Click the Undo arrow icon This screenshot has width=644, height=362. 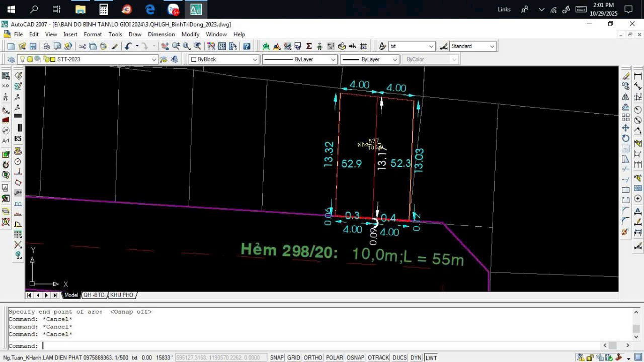click(x=128, y=46)
